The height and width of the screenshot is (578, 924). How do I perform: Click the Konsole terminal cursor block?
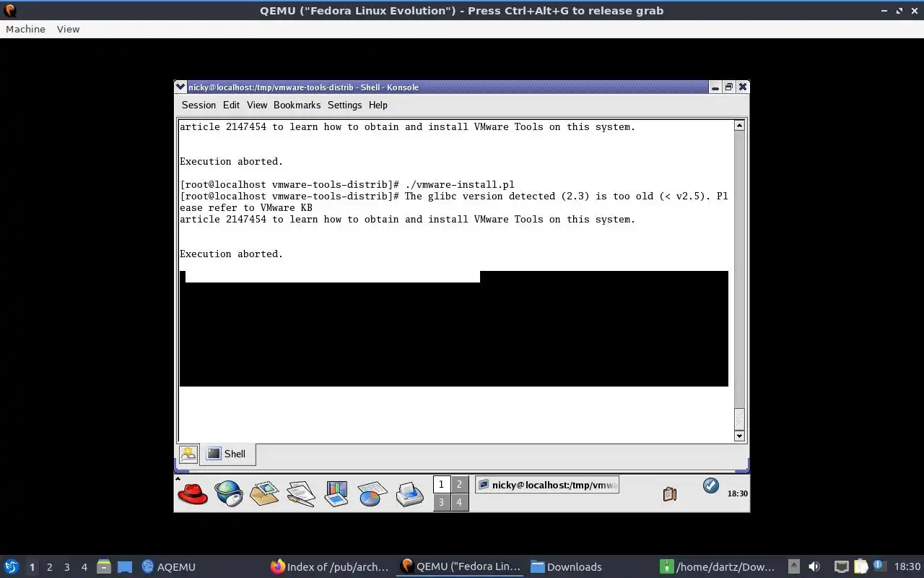[x=183, y=277]
